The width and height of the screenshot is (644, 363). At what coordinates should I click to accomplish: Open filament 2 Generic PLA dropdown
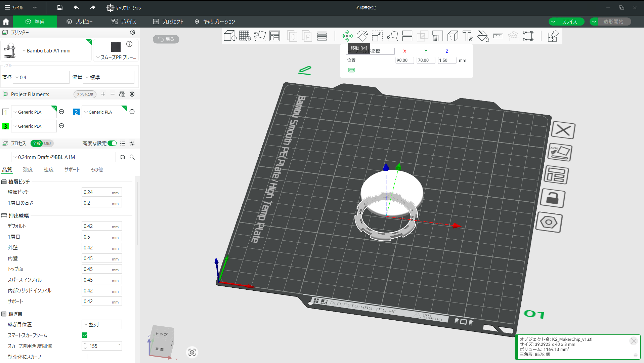pos(104,112)
